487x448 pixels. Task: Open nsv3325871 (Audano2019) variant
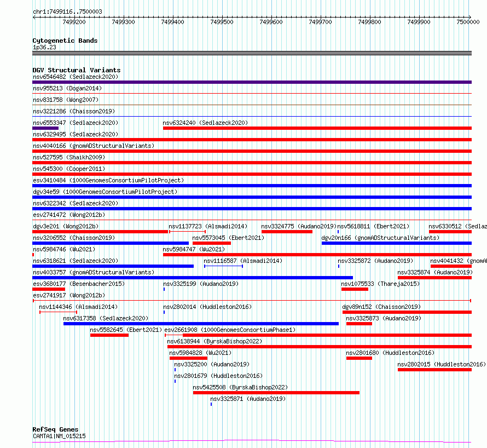click(248, 399)
